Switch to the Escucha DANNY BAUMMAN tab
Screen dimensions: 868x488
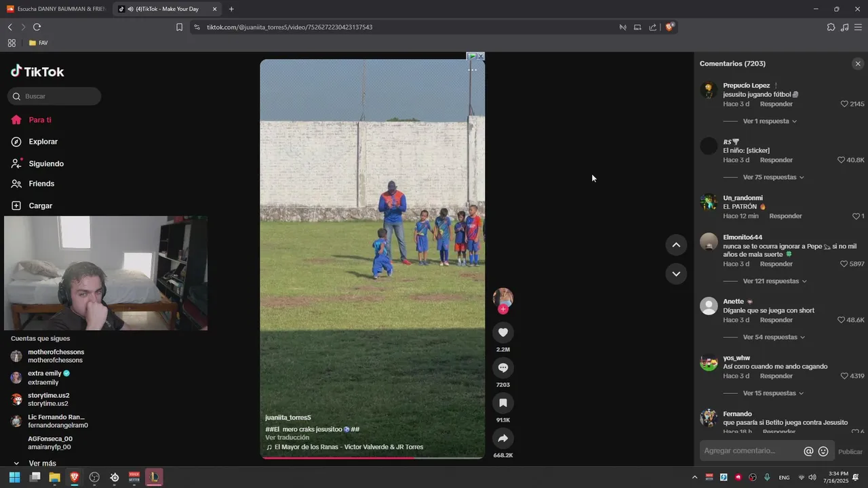pos(56,9)
